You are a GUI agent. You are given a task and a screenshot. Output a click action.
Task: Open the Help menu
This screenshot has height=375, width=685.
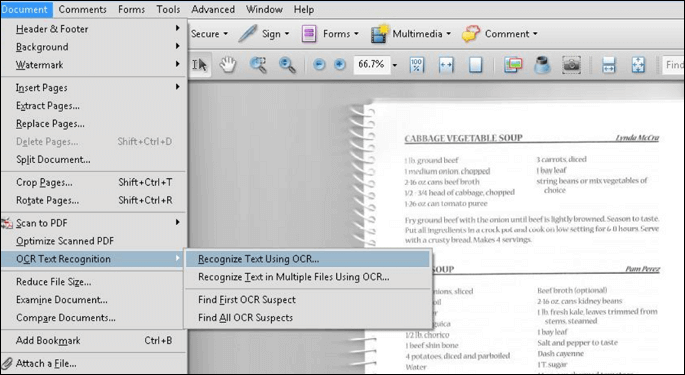pyautogui.click(x=304, y=9)
